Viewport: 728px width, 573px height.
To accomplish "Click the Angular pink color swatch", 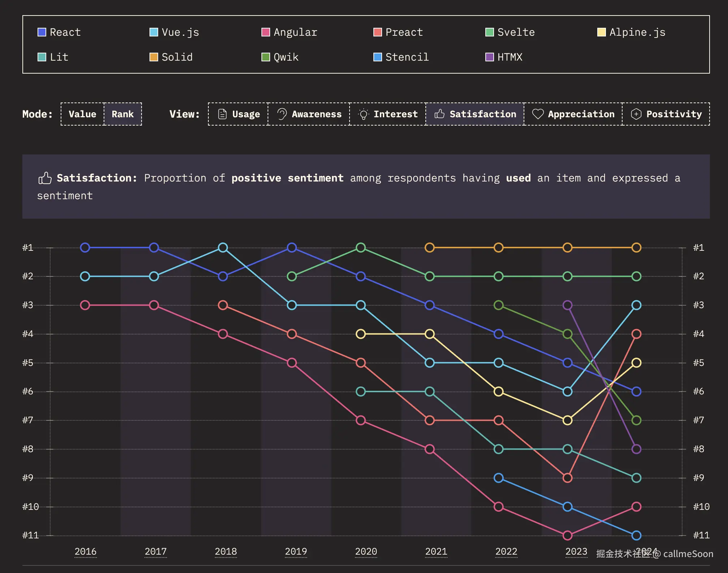I will 266,32.
